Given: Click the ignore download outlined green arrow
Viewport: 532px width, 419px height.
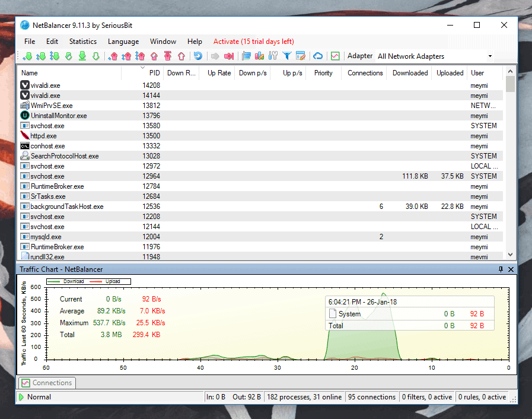Looking at the screenshot, I should point(96,56).
